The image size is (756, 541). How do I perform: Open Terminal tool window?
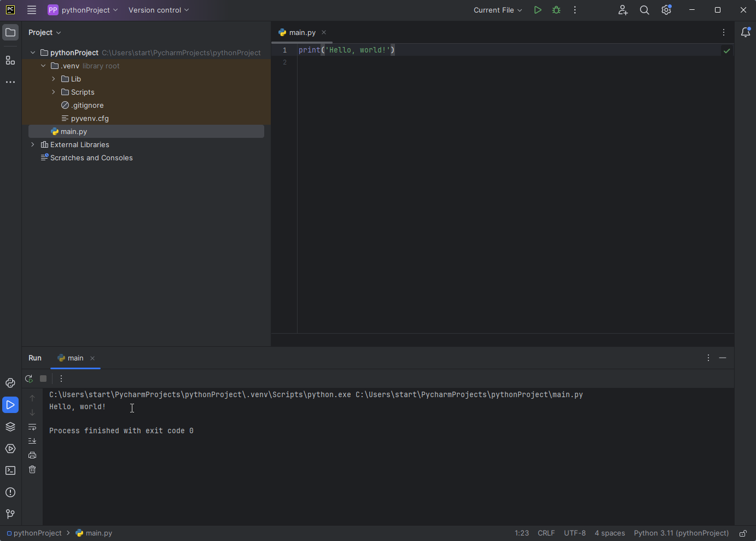(10, 470)
